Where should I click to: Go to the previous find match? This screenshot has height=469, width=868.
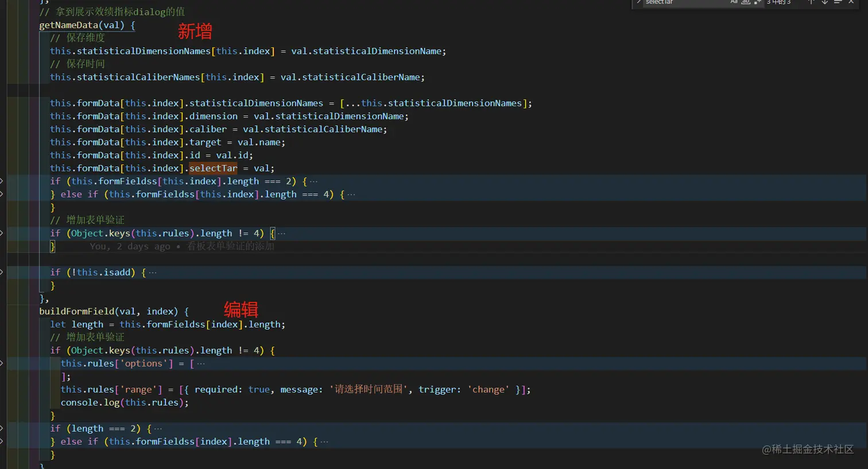click(811, 2)
